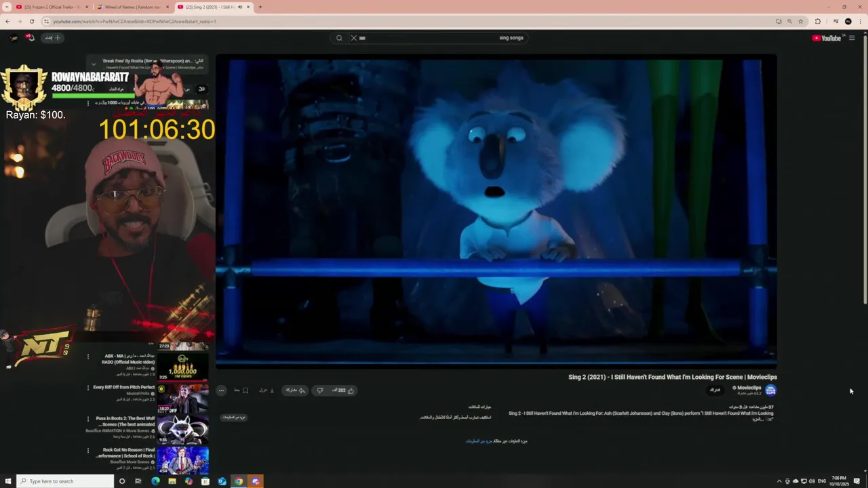This screenshot has height=488, width=868.
Task: Open options menu for ABX - MA RADO video
Action: tap(87, 357)
